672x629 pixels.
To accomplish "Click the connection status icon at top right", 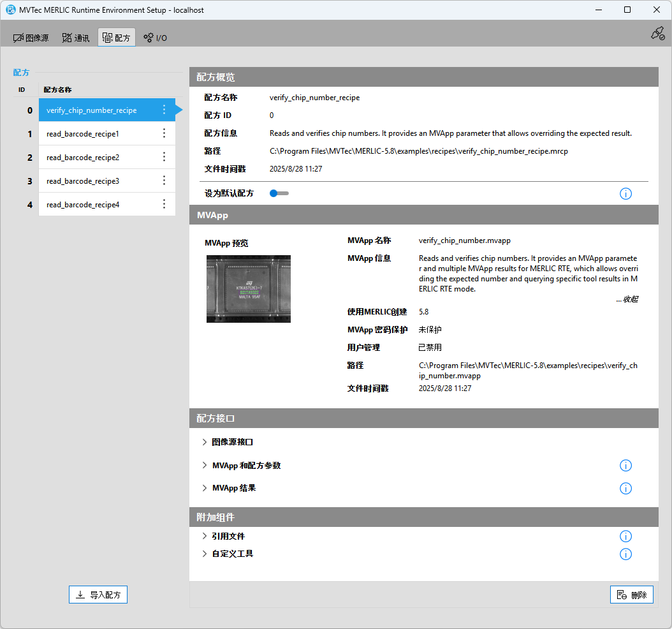I will point(657,34).
